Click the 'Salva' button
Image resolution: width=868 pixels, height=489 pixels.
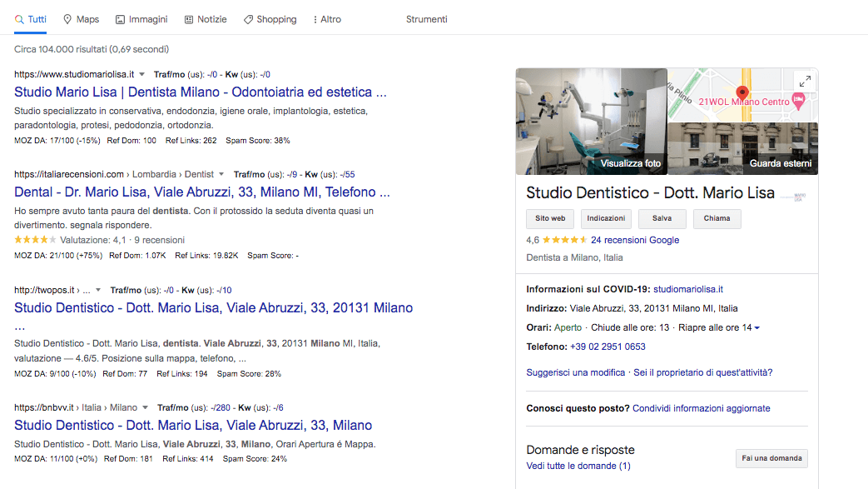pos(662,218)
